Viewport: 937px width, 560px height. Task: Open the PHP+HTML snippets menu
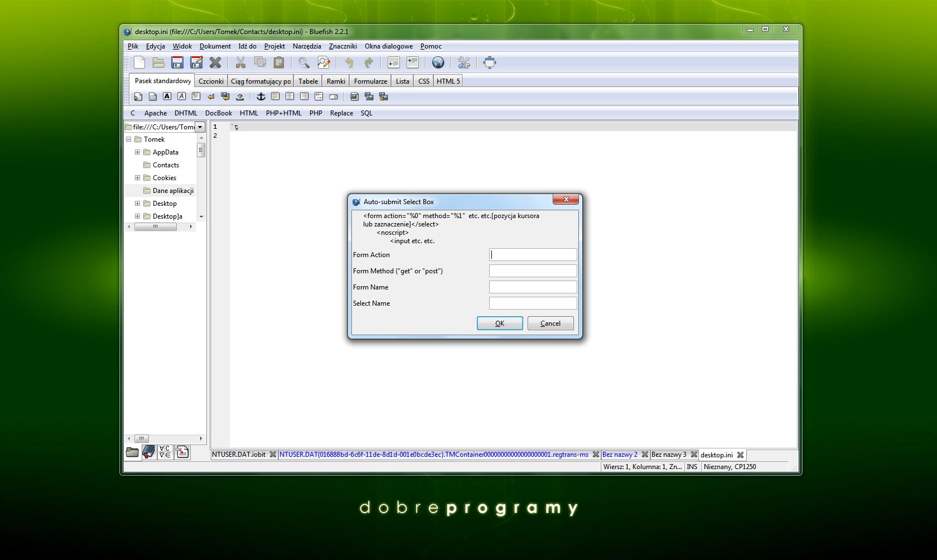(x=283, y=113)
